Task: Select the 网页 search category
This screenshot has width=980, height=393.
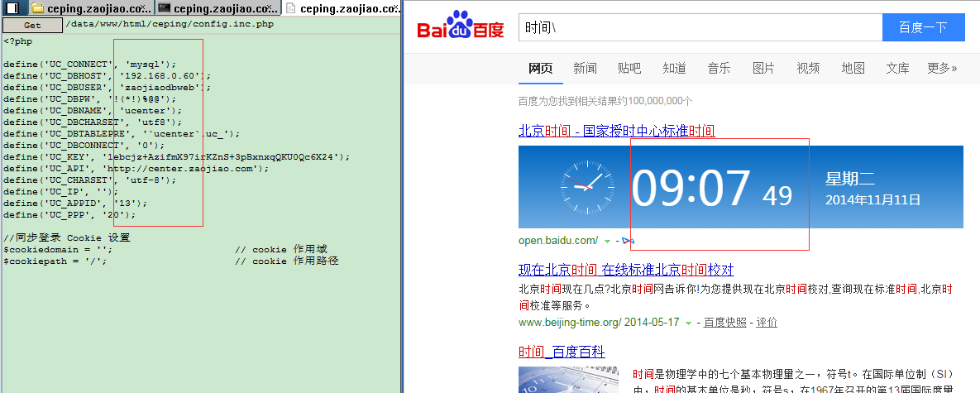Action: (541, 68)
